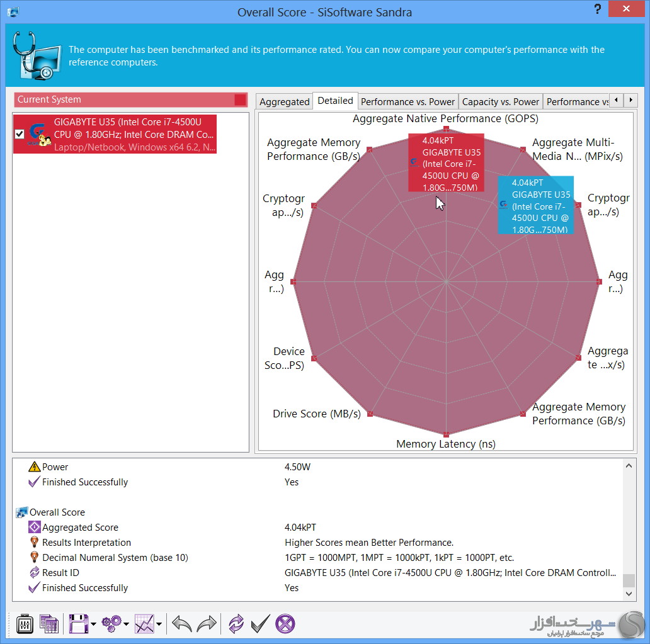Viewport: 650px width, 644px height.
Task: Click the back arrow icon
Action: [x=182, y=624]
